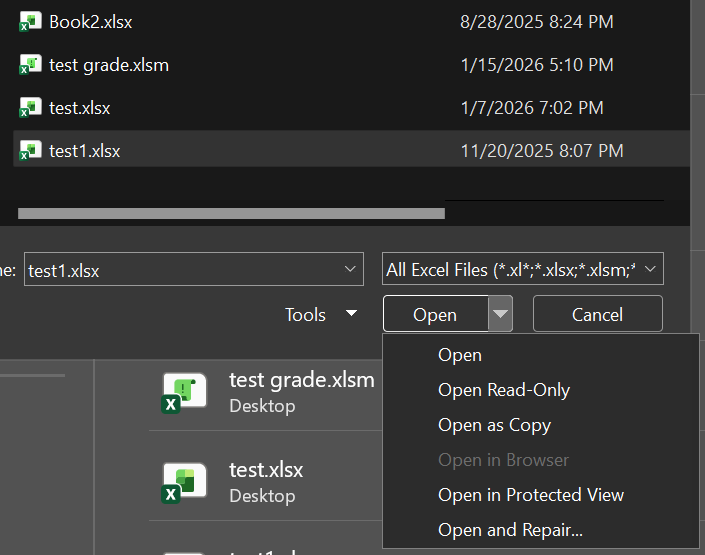Select test grade.xlsm in the file dialog
Image resolution: width=705 pixels, height=555 pixels.
(x=109, y=65)
